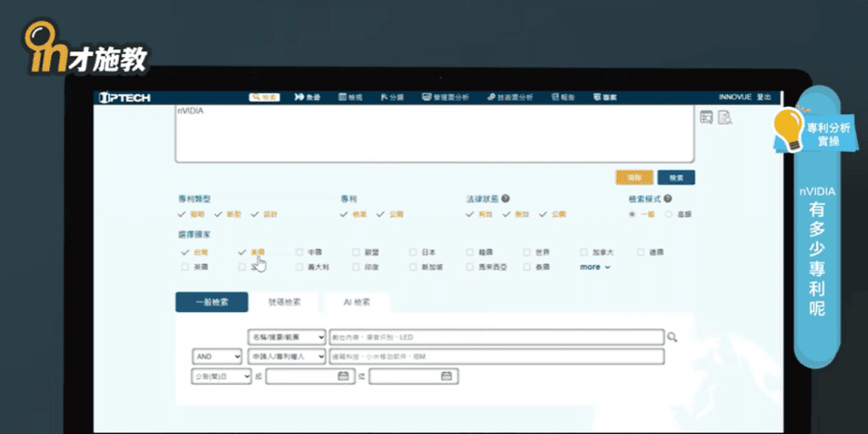Image resolution: width=868 pixels, height=434 pixels.
Task: Click the IPTECH logo
Action: pyautogui.click(x=125, y=97)
